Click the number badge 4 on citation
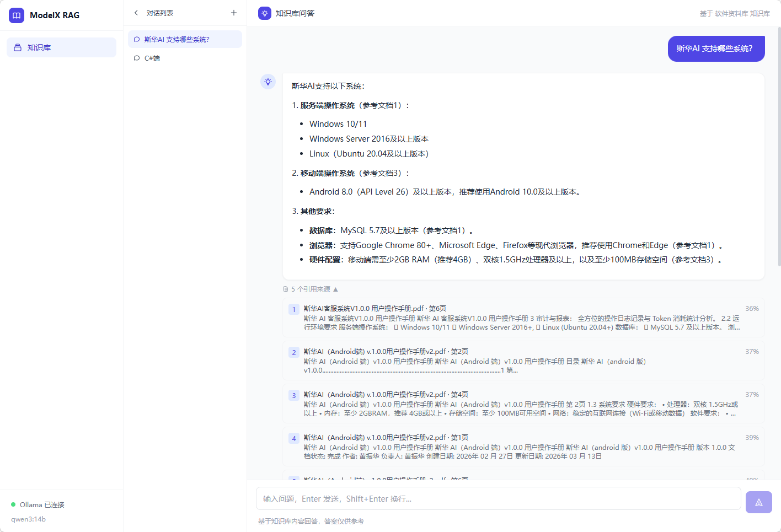This screenshot has width=781, height=532. coord(294,438)
